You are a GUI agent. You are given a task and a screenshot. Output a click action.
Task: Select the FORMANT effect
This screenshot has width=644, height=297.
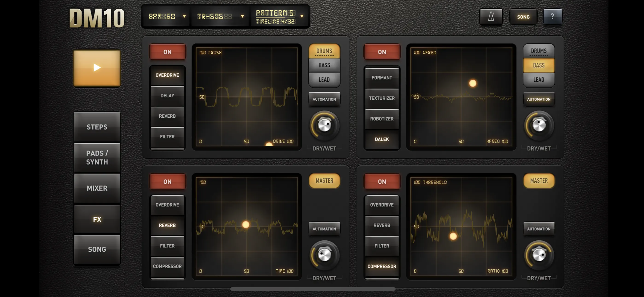[x=382, y=78]
